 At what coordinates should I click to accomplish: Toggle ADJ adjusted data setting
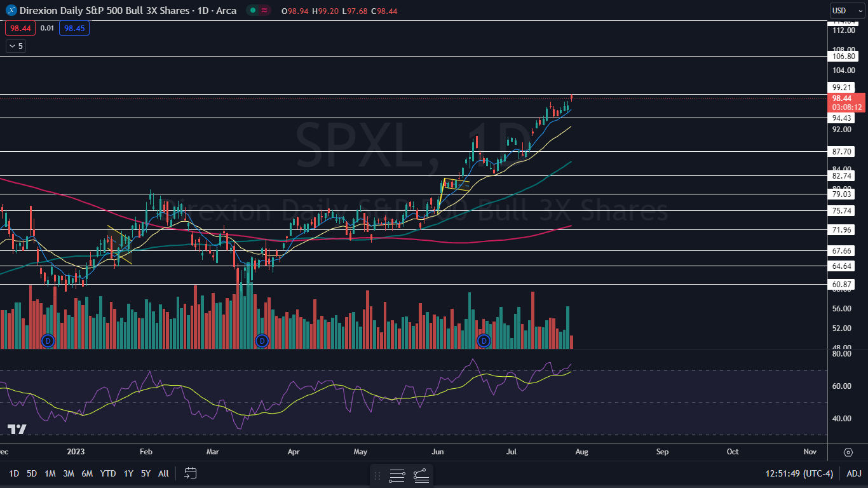[854, 473]
